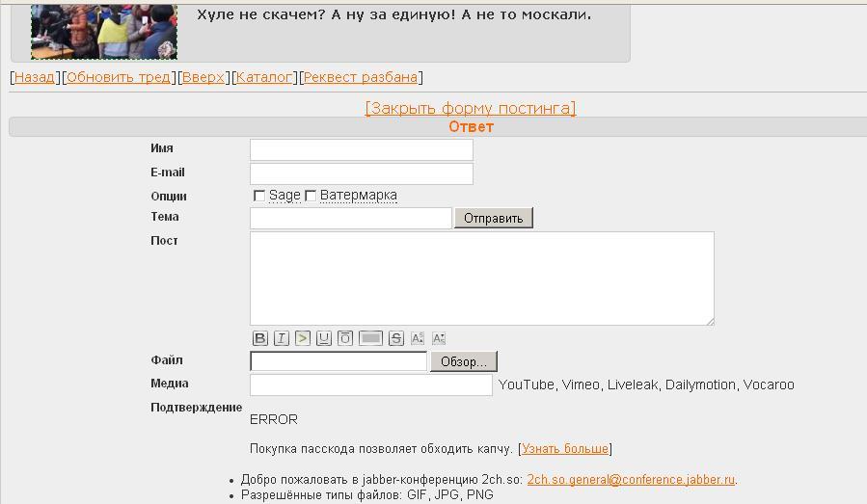Click the Обзор... browse button
The width and height of the screenshot is (867, 504).
point(463,361)
